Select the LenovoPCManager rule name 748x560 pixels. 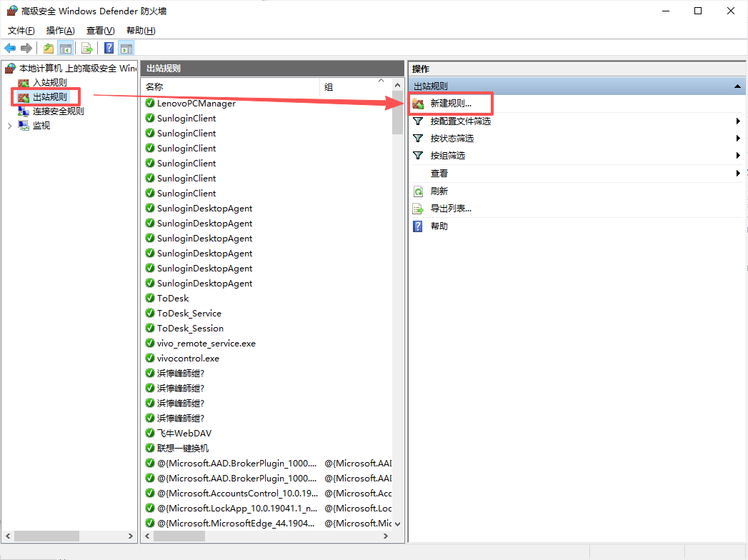pyautogui.click(x=196, y=103)
